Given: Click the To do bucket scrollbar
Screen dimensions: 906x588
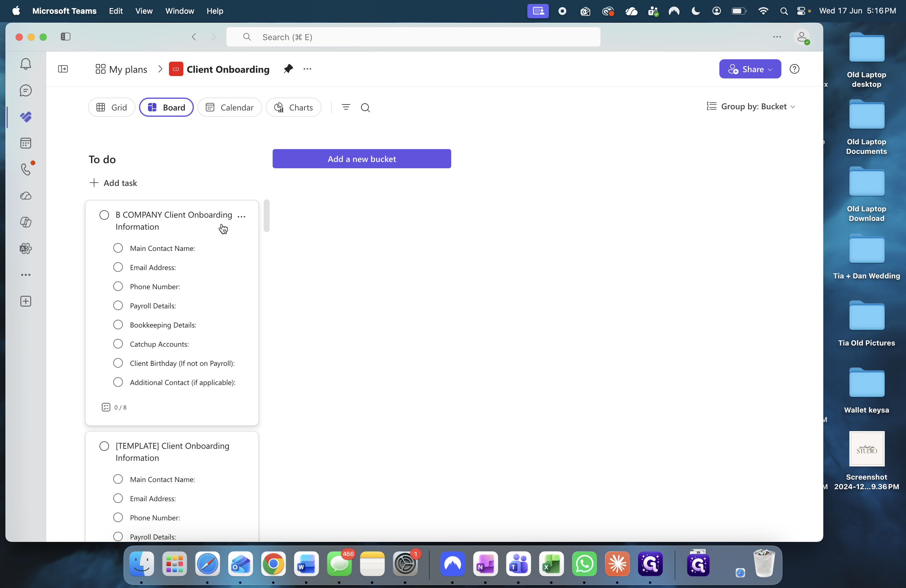Looking at the screenshot, I should 266,216.
